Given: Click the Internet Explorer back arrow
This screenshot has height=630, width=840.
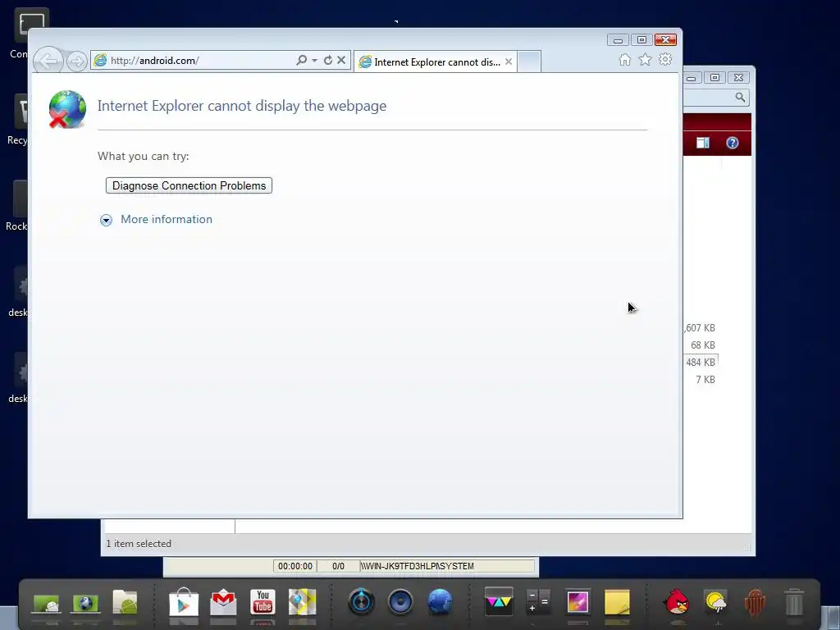Looking at the screenshot, I should (48, 61).
